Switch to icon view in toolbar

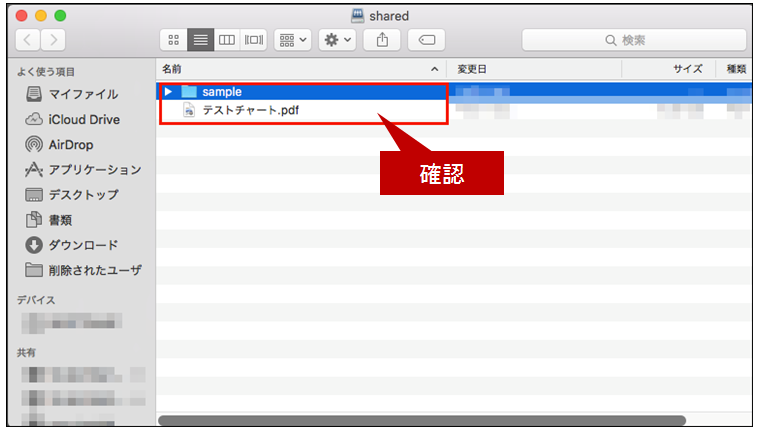point(174,40)
